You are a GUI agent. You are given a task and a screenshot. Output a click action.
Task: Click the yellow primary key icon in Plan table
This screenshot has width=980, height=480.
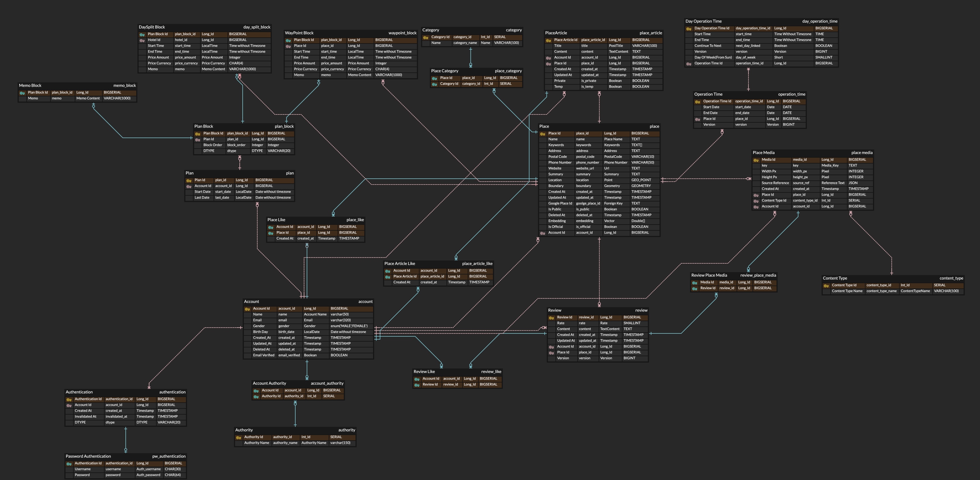[189, 180]
